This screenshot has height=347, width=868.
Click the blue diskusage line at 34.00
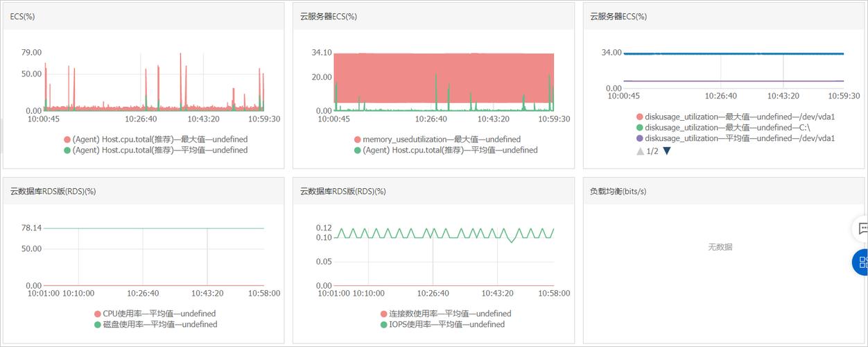coord(733,53)
